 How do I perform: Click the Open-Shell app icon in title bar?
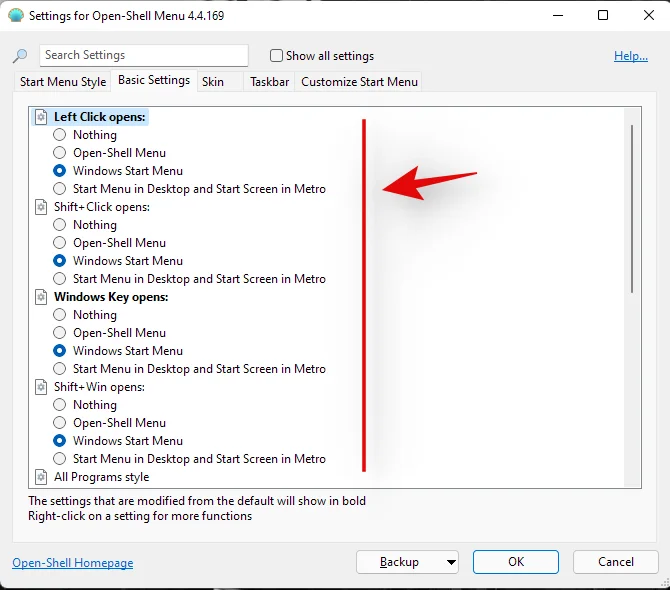[16, 16]
